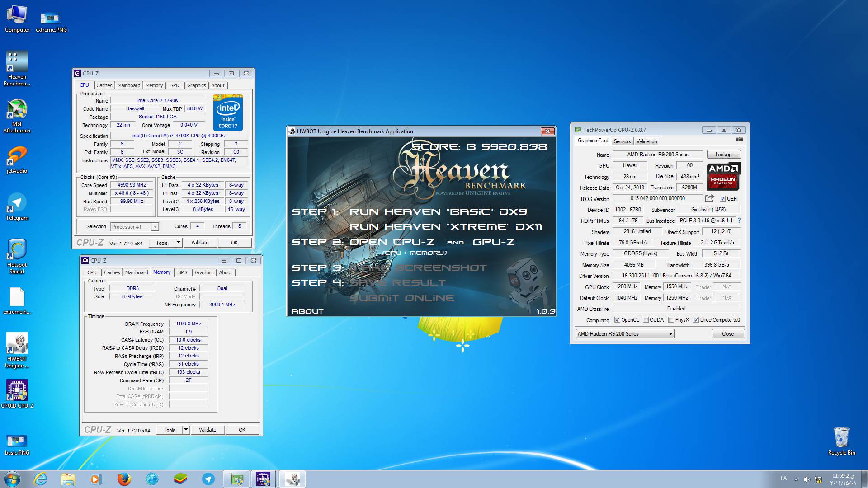
Task: Open Graphics tab in bottom CPU-Z window
Action: click(x=204, y=272)
